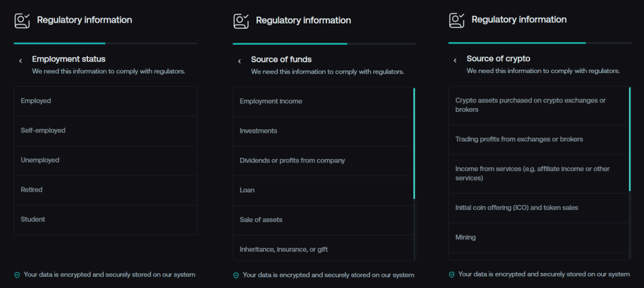The width and height of the screenshot is (644, 288).
Task: Click the Source of funds list scrollbar
Action: coord(414,143)
